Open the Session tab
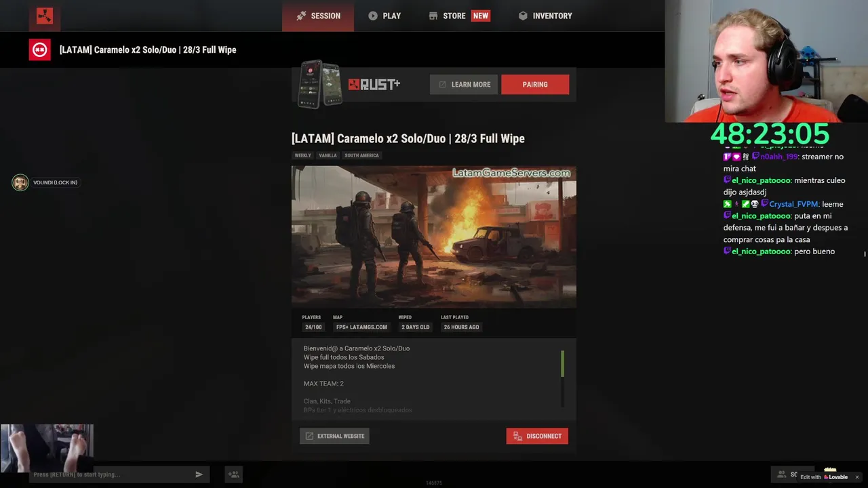This screenshot has height=488, width=868. click(x=318, y=16)
